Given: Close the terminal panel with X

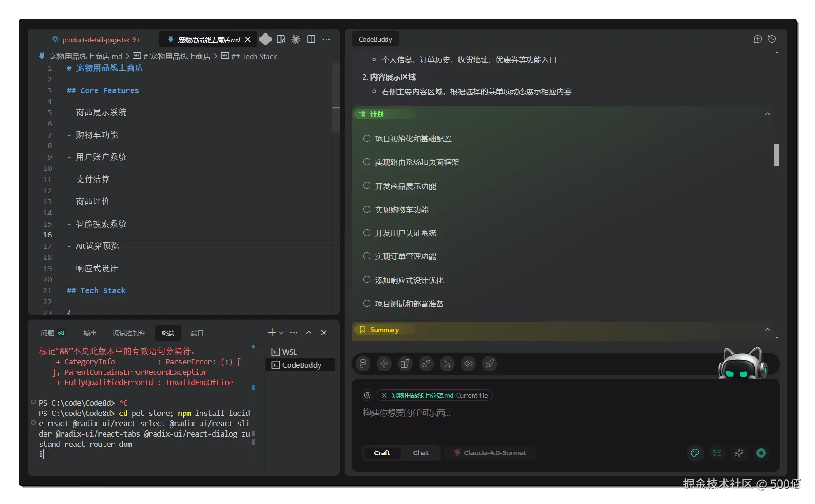Looking at the screenshot, I should coord(324,333).
